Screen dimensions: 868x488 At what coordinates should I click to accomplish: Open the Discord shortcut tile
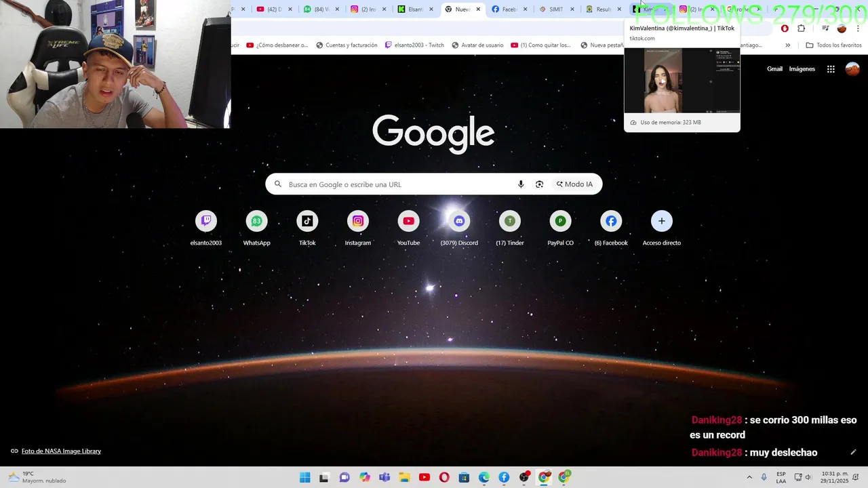459,228
